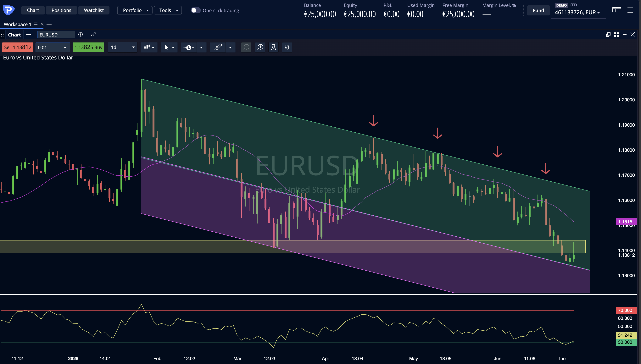Screen dimensions: 641x364
Task: Add a new workspace
Action: [49, 25]
